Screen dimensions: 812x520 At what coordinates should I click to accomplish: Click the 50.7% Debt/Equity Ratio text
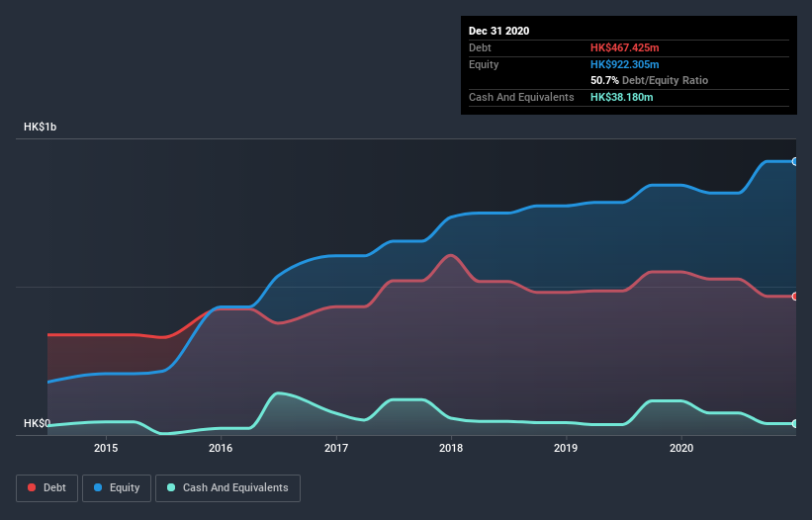click(650, 80)
